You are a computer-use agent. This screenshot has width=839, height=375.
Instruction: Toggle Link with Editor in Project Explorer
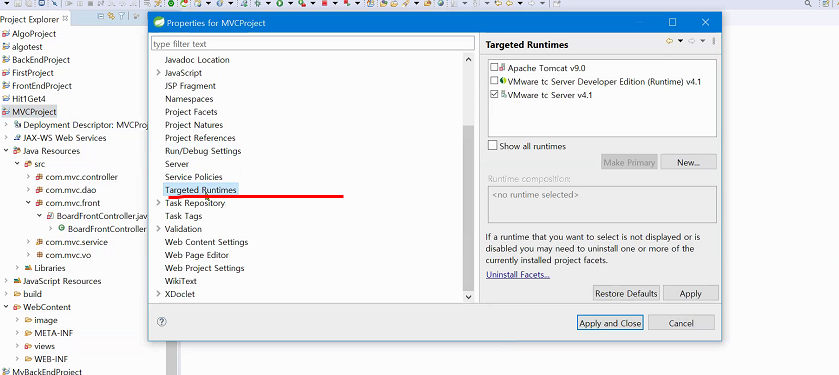[111, 16]
